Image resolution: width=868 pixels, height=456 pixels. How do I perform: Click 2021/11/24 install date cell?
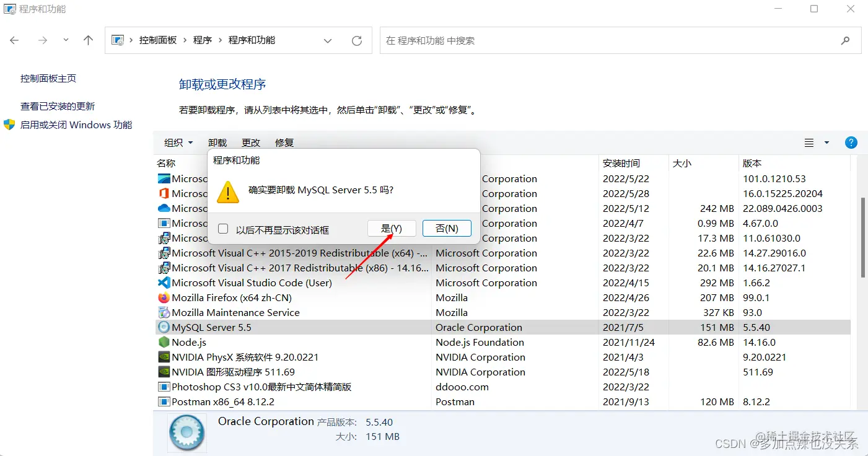click(629, 342)
